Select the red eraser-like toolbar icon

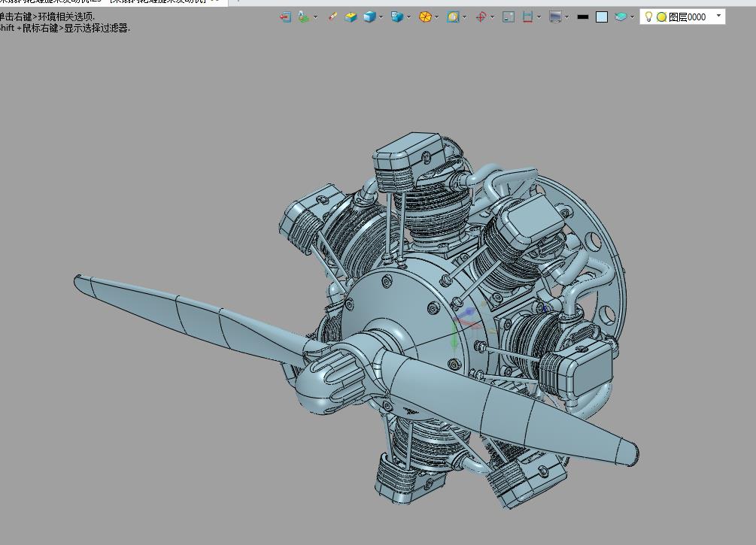point(332,17)
